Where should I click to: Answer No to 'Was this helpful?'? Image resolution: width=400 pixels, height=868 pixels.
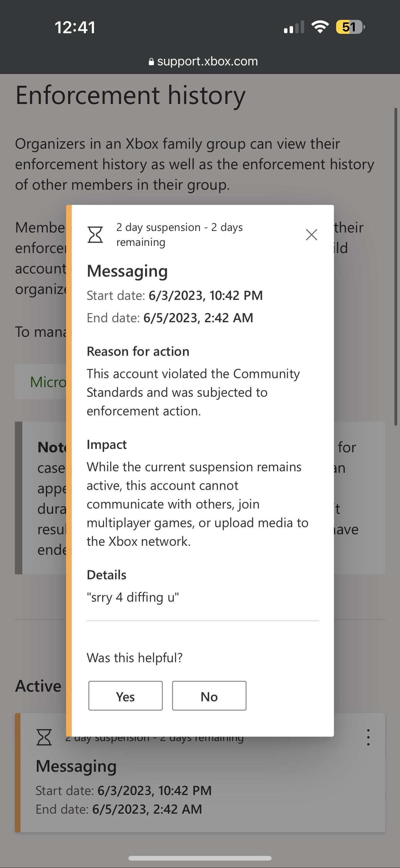click(209, 696)
